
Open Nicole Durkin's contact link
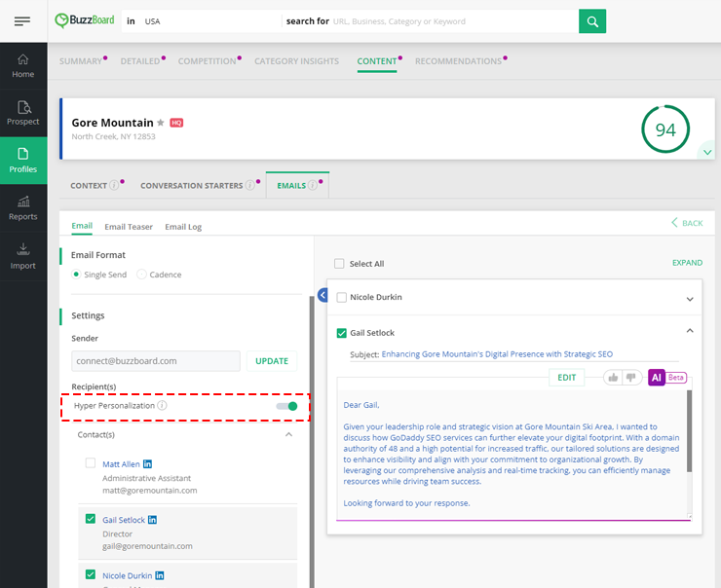[x=127, y=575]
